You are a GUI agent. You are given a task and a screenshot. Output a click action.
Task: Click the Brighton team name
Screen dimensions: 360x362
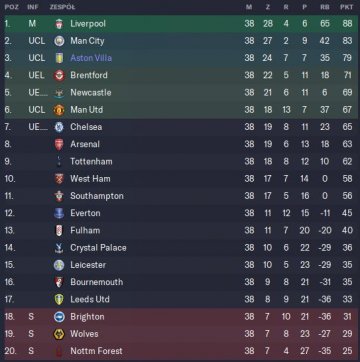[x=87, y=317]
